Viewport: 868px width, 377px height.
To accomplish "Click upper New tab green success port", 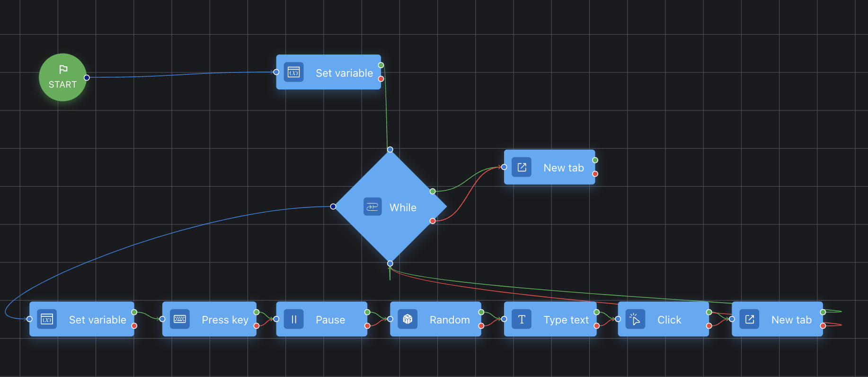I will pos(595,160).
